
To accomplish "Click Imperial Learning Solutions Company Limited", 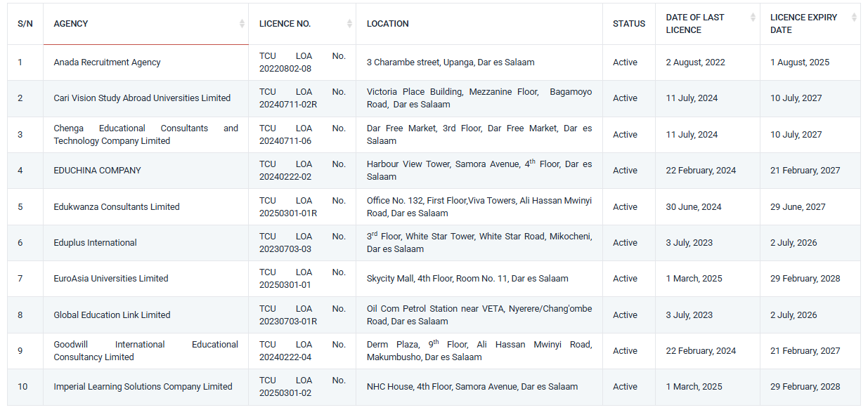I will coord(143,387).
